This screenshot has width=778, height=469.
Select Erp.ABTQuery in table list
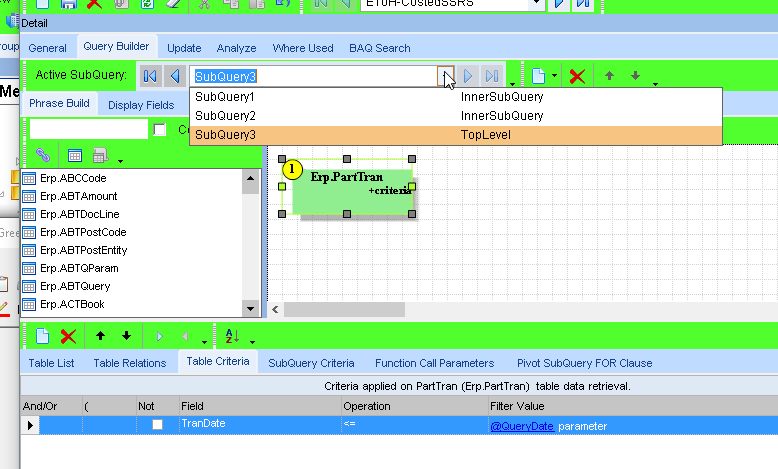tap(75, 286)
